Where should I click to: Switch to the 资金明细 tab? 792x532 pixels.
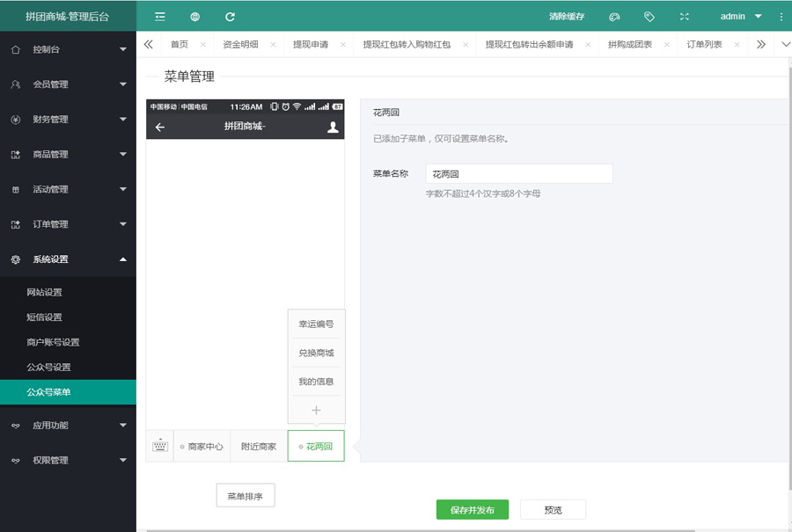click(x=240, y=45)
